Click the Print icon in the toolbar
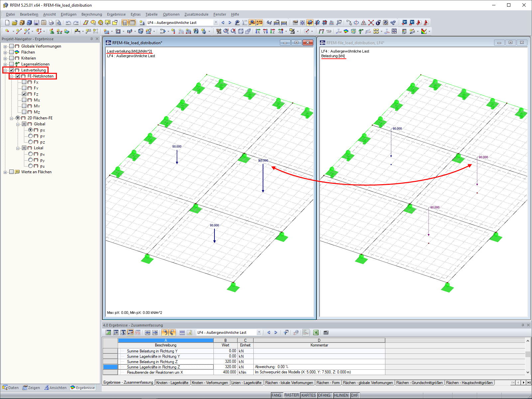 51,23
